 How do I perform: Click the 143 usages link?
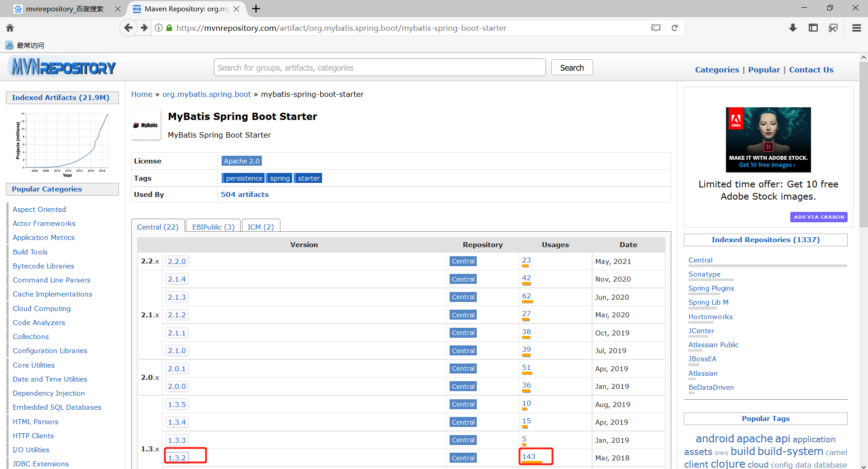(529, 456)
